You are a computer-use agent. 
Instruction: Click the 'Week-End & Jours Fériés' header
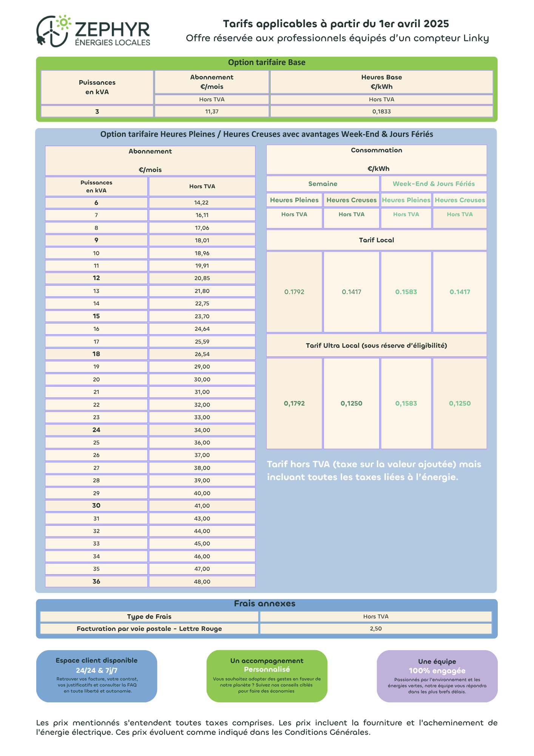(434, 184)
